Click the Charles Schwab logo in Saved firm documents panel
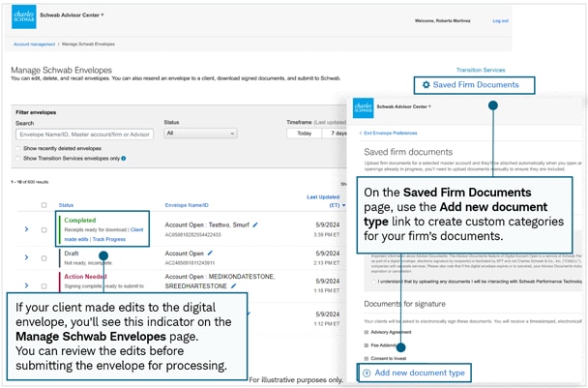 point(364,108)
